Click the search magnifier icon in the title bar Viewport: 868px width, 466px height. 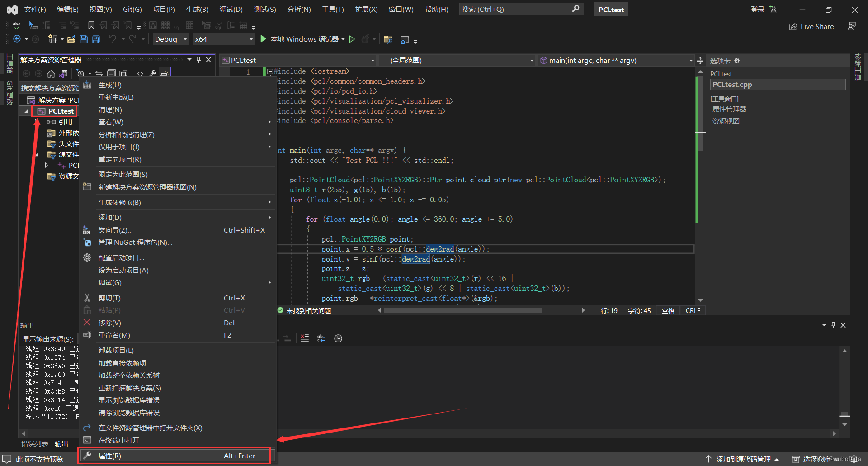[576, 9]
